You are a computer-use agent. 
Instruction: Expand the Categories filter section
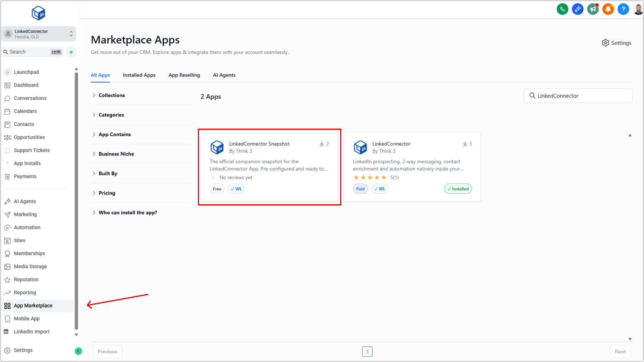[x=111, y=115]
